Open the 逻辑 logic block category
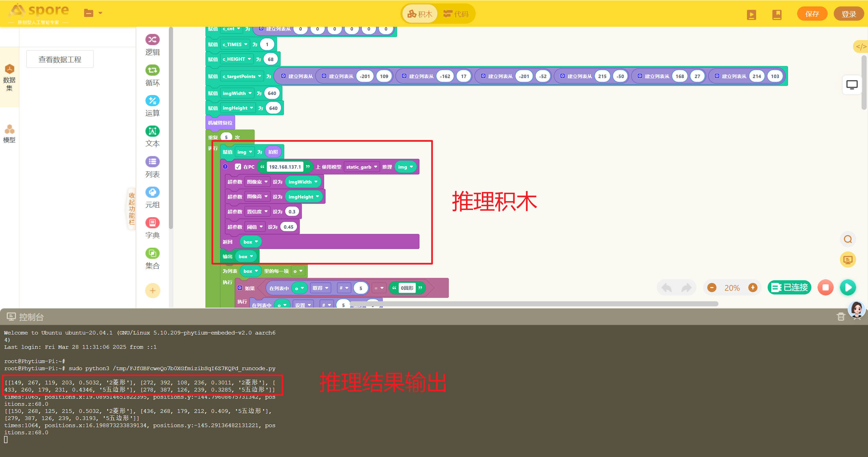 (152, 45)
